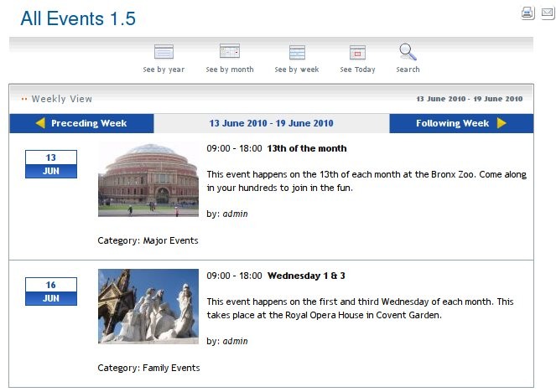Click the statue monument event thumbnail
The width and height of the screenshot is (556, 392).
tap(148, 306)
